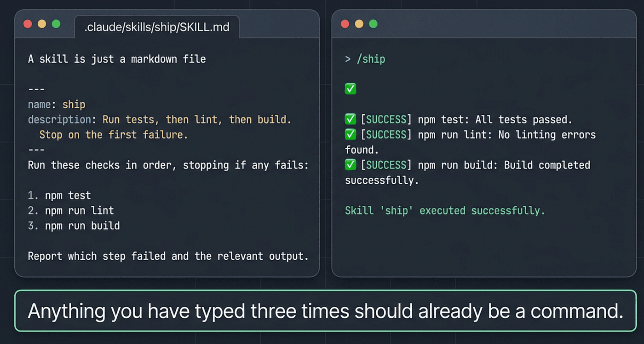This screenshot has height=344, width=644.
Task: Click the 'Anything you have typed three times' banner
Action: click(x=325, y=311)
